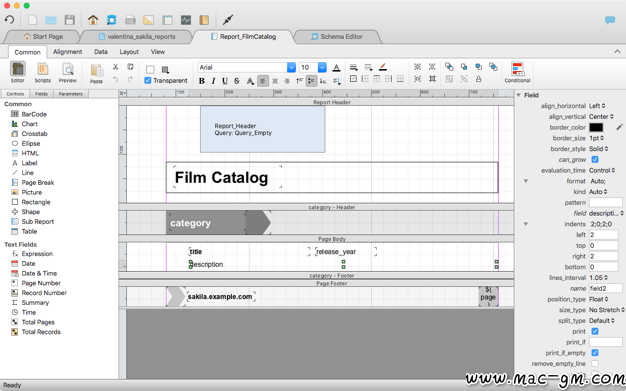Open the Parameters panel tab
This screenshot has width=626, height=391.
71,94
